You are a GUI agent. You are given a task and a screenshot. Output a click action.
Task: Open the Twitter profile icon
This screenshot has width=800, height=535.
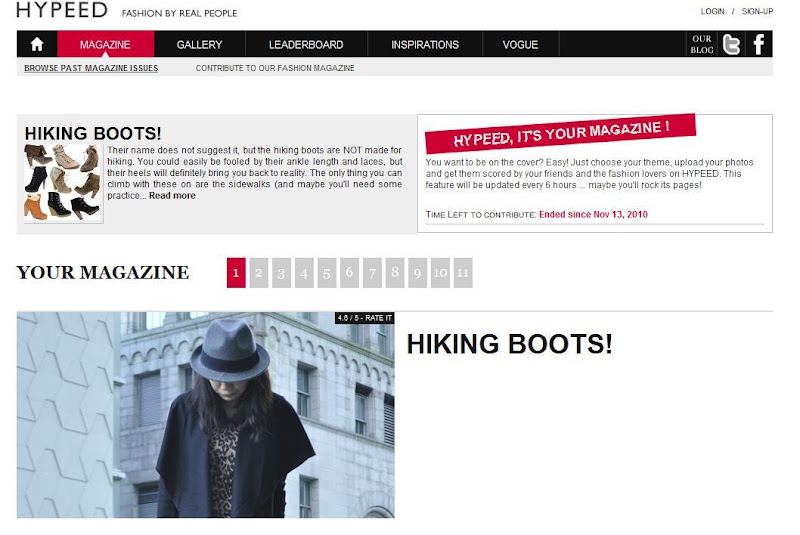click(x=731, y=44)
